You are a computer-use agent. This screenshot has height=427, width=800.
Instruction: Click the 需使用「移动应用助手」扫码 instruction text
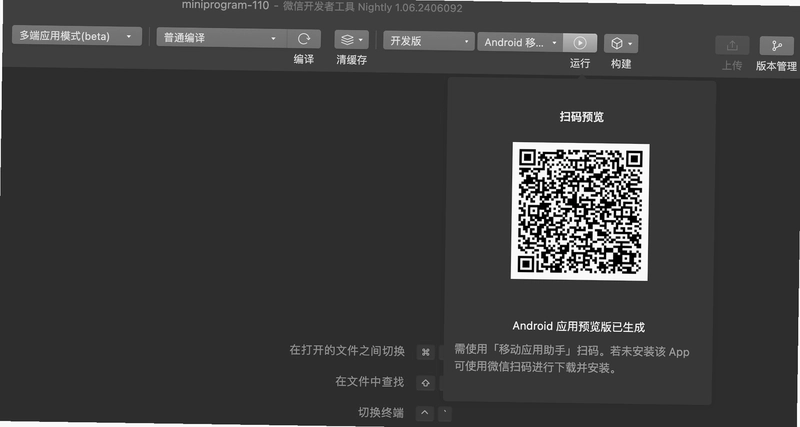pyautogui.click(x=572, y=360)
